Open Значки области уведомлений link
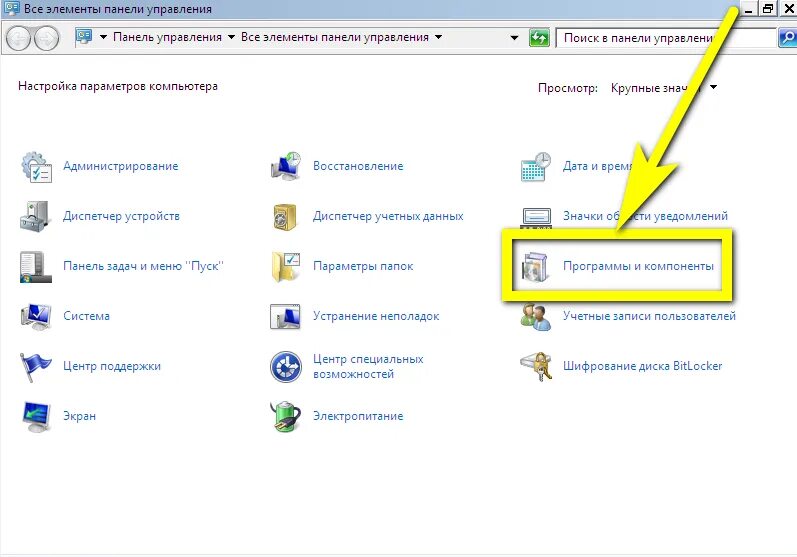The height and width of the screenshot is (557, 797). tap(645, 216)
